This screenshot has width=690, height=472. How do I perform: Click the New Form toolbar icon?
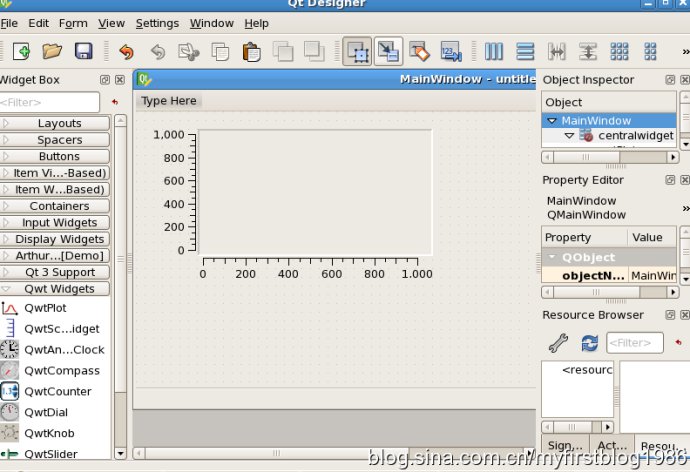point(21,51)
